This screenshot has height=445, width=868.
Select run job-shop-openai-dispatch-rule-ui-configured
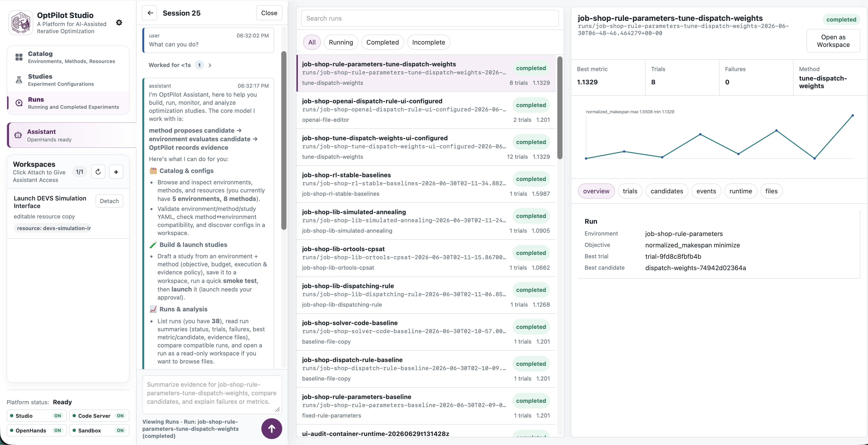426,110
